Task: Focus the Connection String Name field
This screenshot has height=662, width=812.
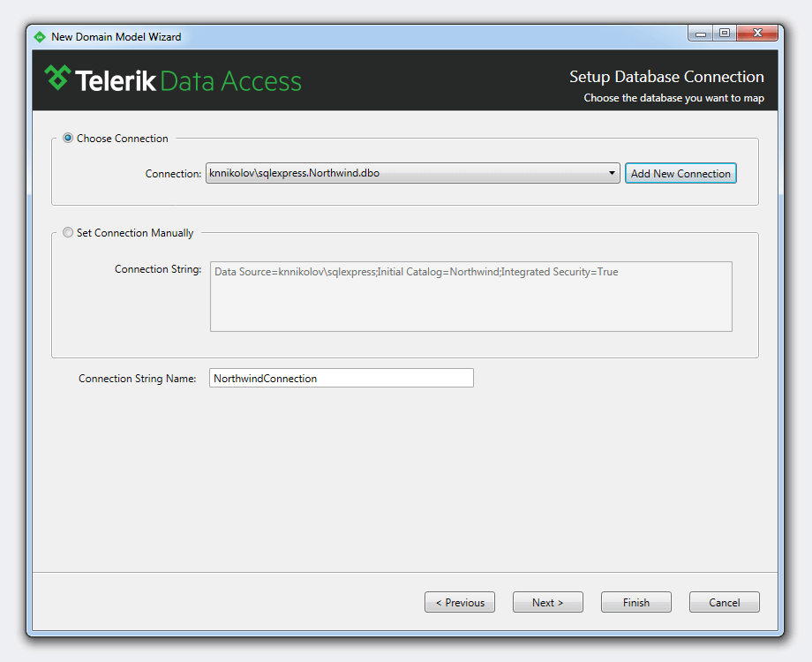Action: click(342, 378)
